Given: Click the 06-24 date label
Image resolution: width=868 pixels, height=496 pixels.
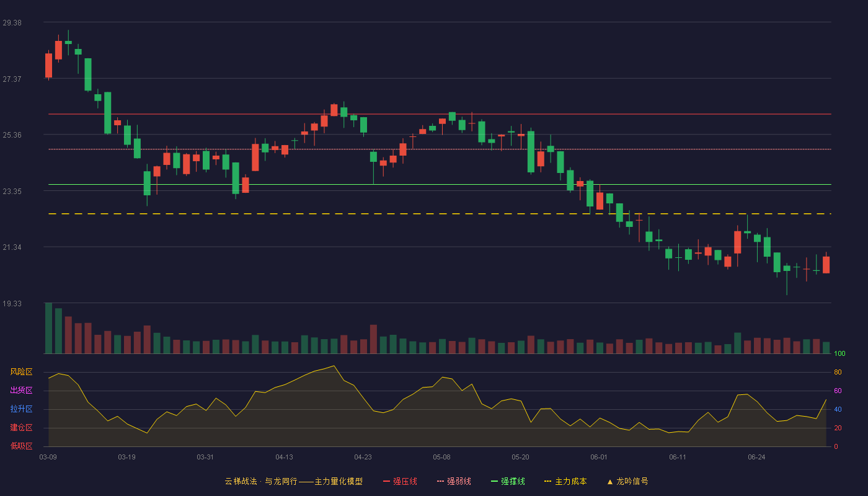Looking at the screenshot, I should click(756, 457).
